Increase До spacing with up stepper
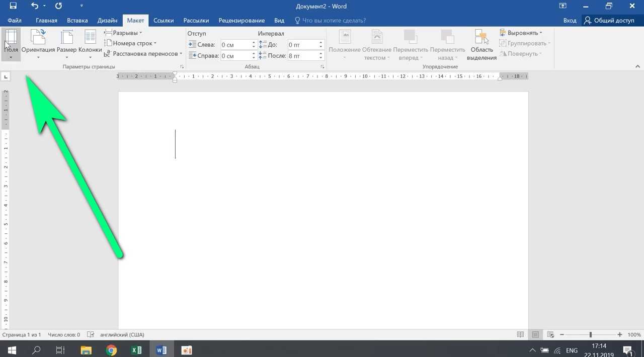Screen dimensions: 644x357 [x=321, y=43]
